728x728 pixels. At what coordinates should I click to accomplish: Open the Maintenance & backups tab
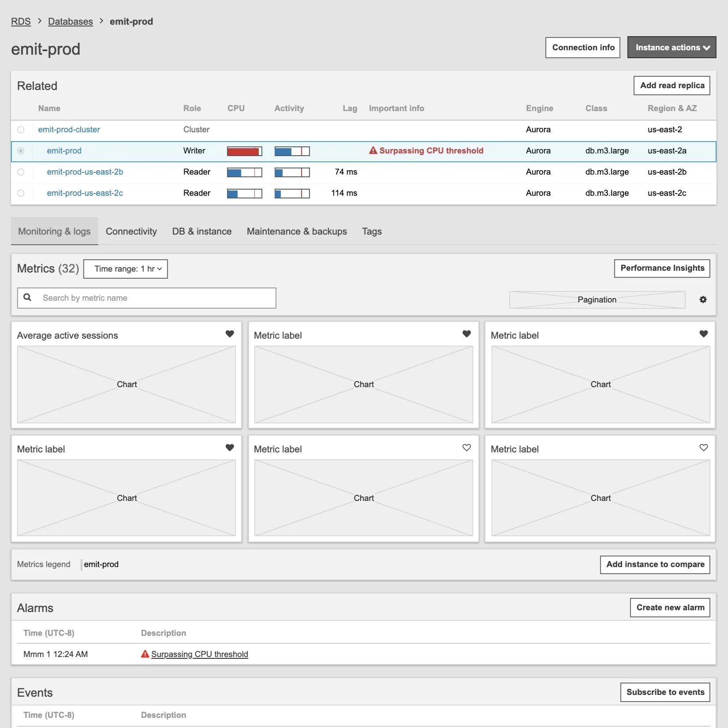point(296,231)
